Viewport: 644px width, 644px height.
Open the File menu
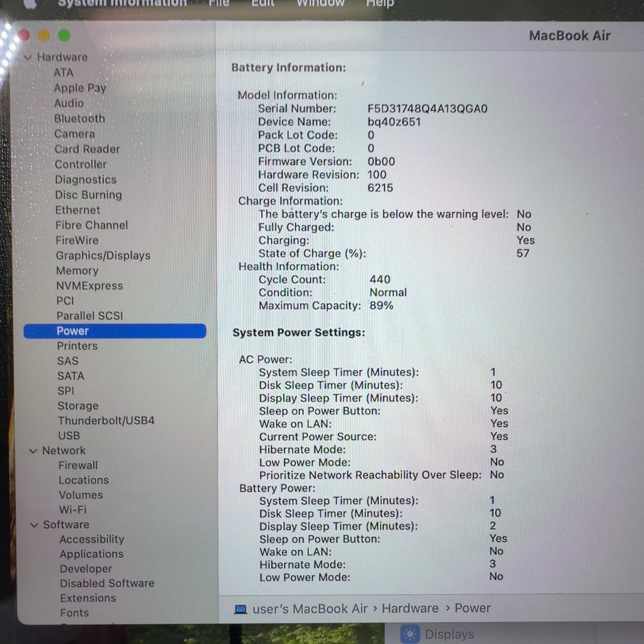(219, 3)
